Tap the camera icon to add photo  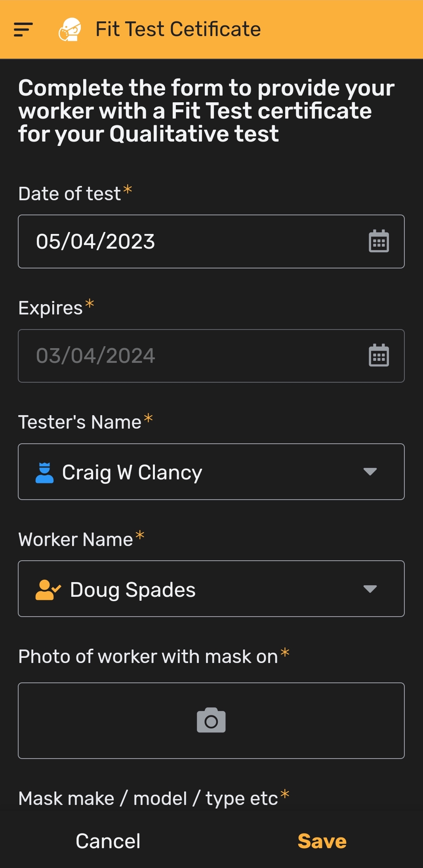tap(211, 720)
